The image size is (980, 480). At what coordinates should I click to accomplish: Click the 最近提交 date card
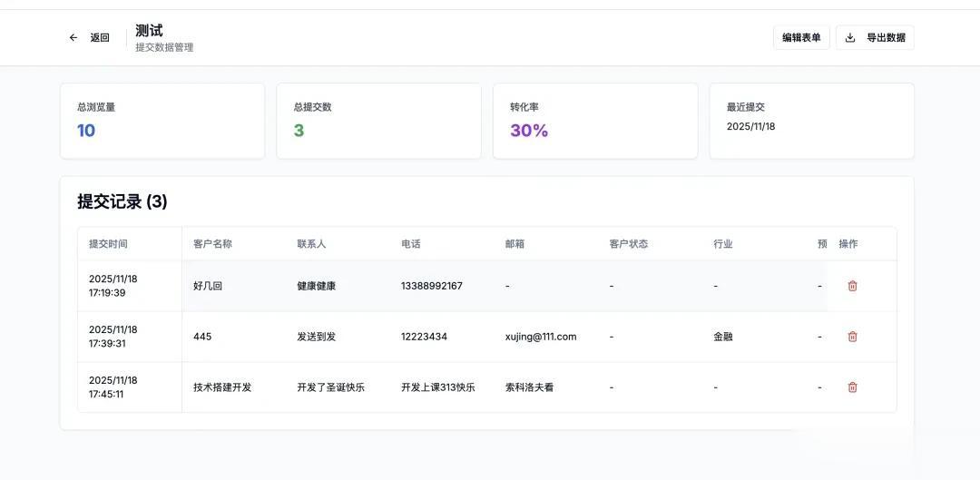[811, 121]
